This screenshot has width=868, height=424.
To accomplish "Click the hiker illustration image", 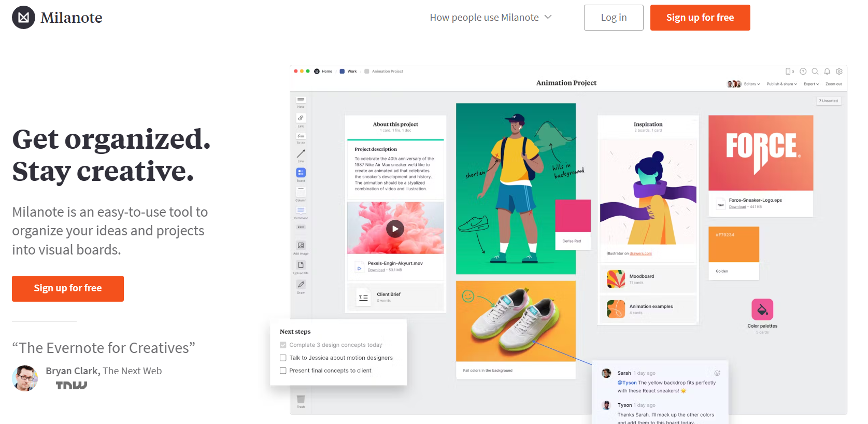I will coord(516,189).
